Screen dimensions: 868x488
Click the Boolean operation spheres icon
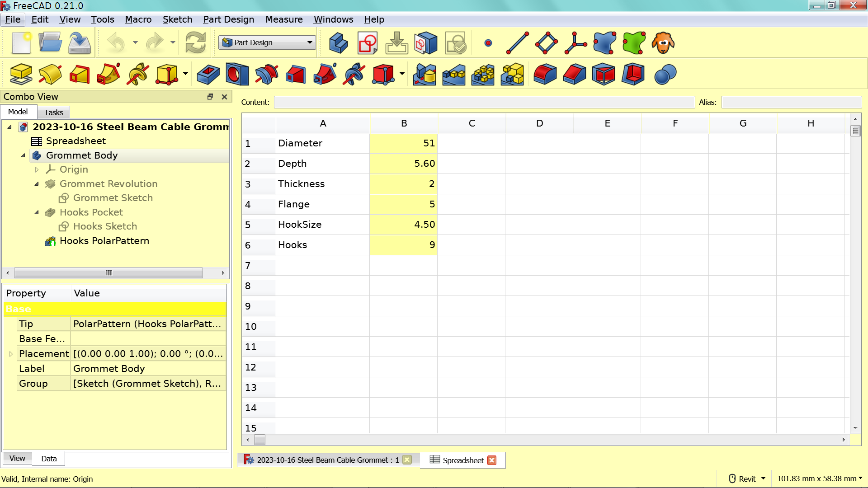pos(665,74)
